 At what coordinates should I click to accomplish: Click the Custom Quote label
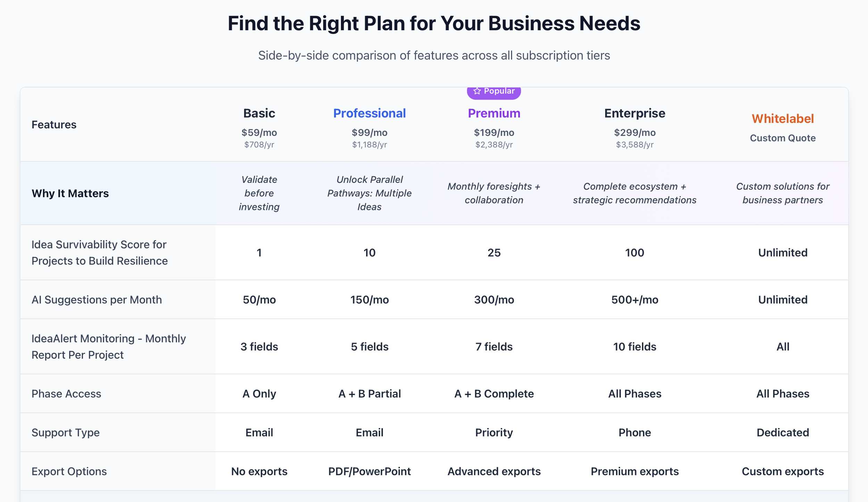783,138
